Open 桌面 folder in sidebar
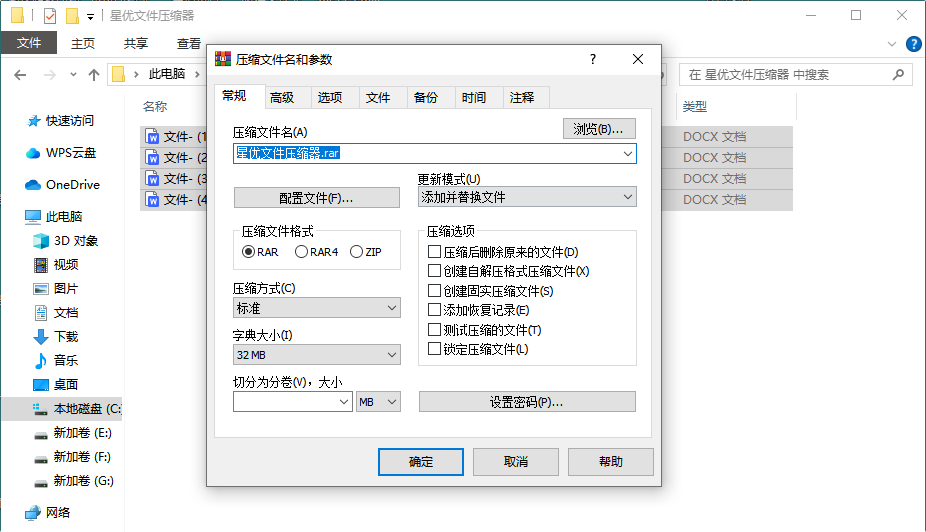The height and width of the screenshot is (532, 926). pos(56,384)
